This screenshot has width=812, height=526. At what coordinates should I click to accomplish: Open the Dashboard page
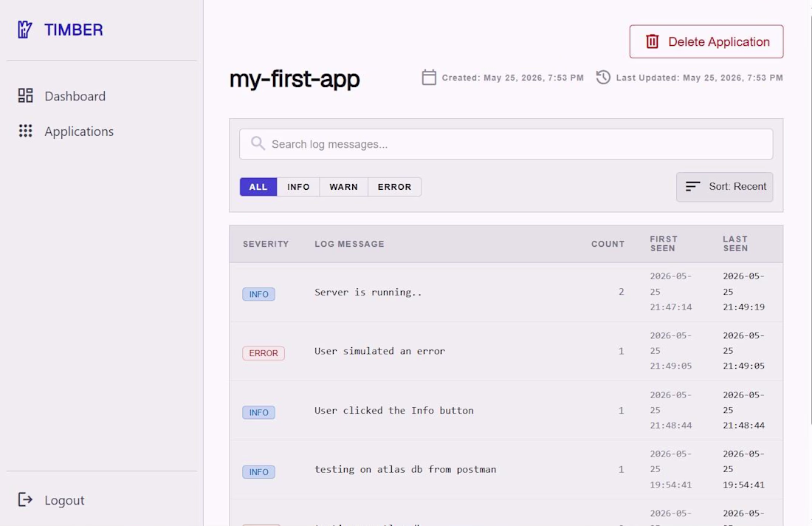coord(75,96)
